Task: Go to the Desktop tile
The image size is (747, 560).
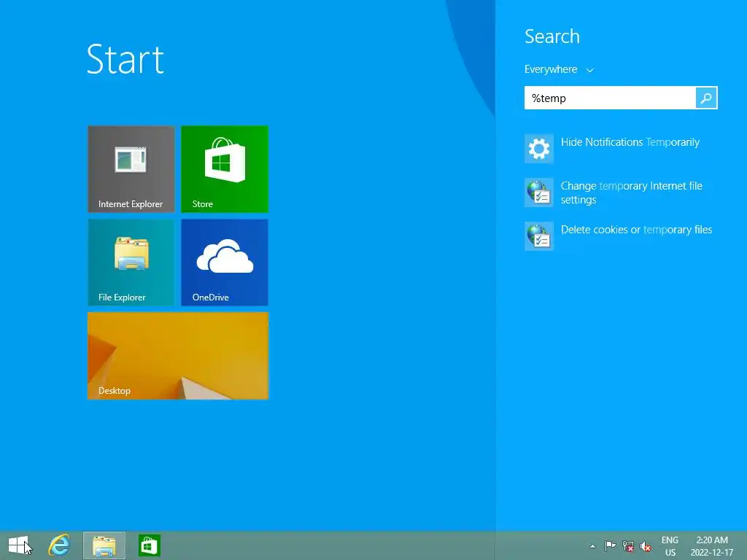Action: pos(178,356)
